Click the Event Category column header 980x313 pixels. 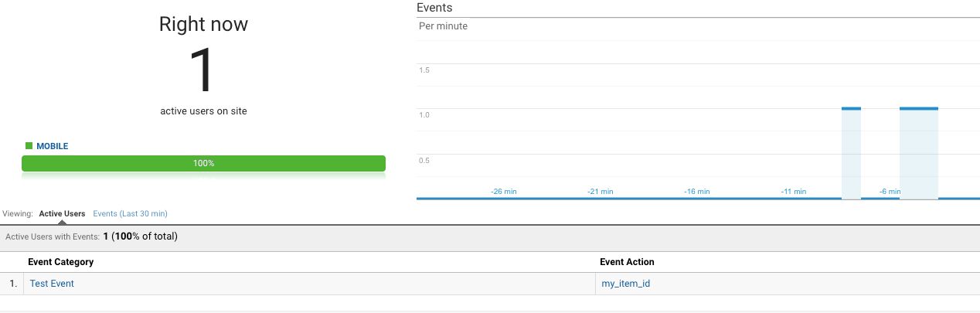tap(60, 262)
